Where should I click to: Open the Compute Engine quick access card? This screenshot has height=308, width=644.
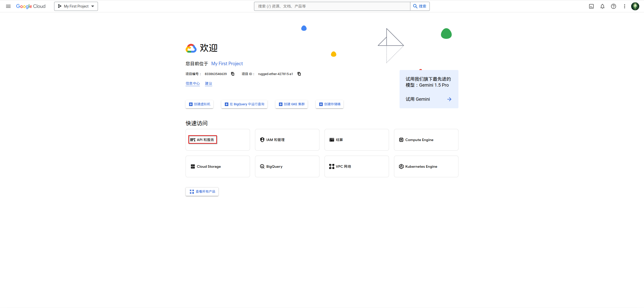pyautogui.click(x=426, y=140)
